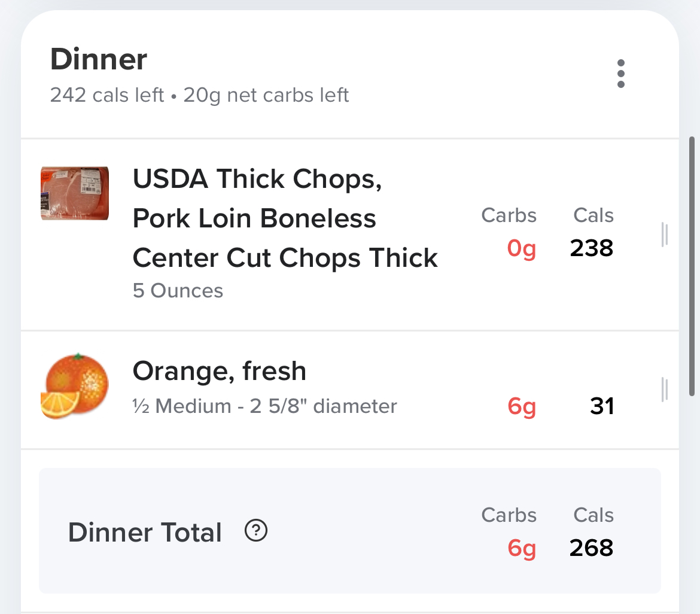Image resolution: width=700 pixels, height=614 pixels.
Task: Tap the pork chops package thumbnail
Action: (x=75, y=193)
